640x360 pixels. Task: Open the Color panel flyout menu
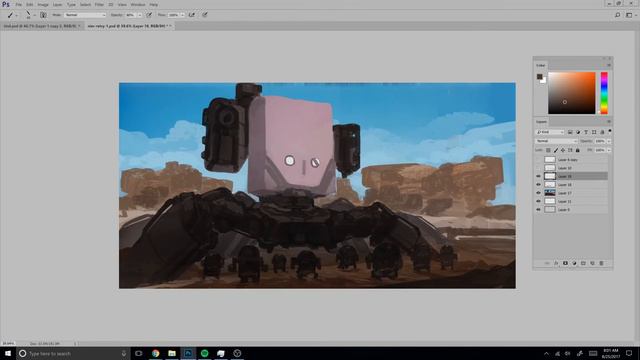click(609, 65)
